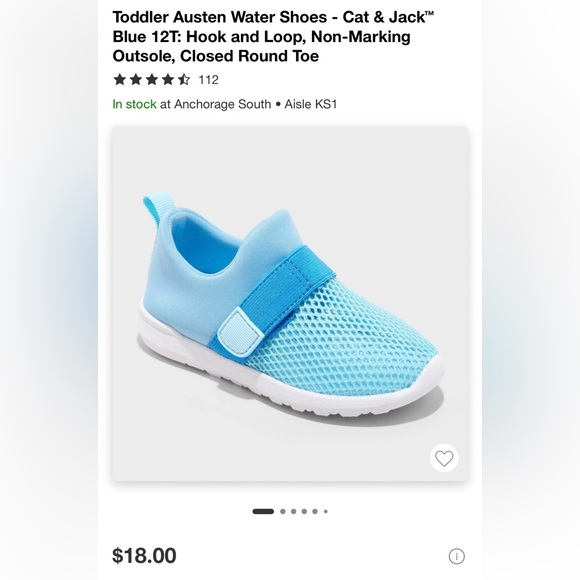Screen dimensions: 580x580
Task: Select the Anchorage South store text
Action: 223,104
